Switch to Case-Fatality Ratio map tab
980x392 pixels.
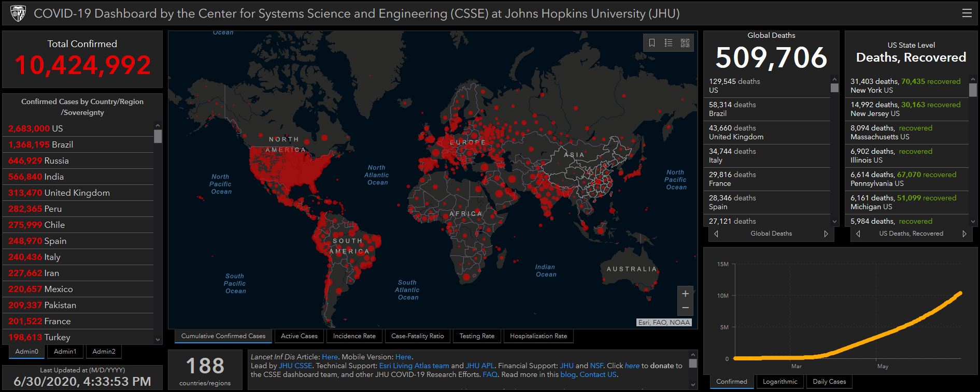[x=418, y=336]
